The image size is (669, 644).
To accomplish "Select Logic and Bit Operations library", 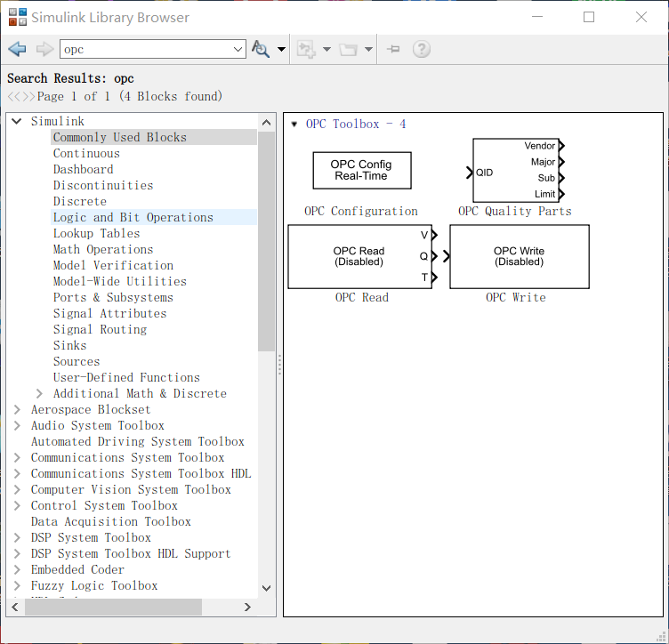I will 133,217.
